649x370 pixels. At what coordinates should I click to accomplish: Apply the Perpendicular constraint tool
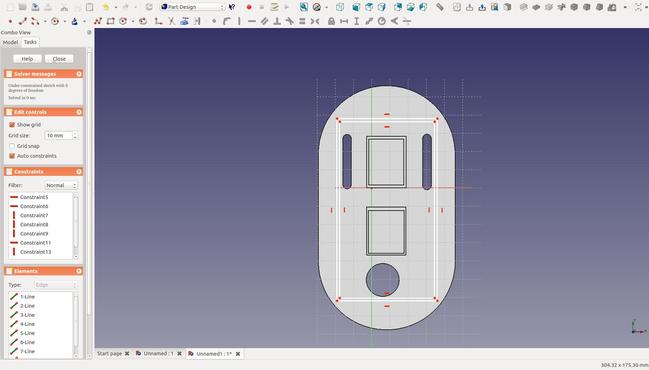[277, 21]
